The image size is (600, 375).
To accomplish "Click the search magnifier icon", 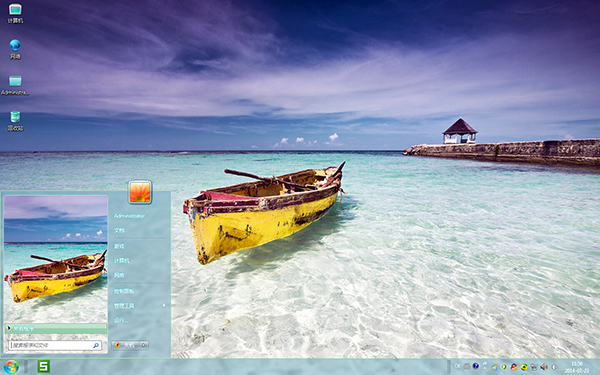I will coord(96,345).
